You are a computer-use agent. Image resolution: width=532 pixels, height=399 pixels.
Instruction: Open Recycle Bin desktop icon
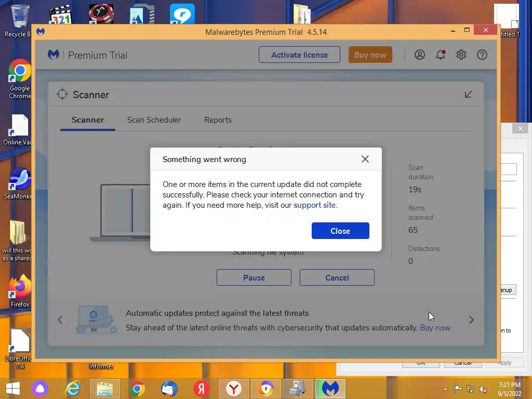(19, 20)
